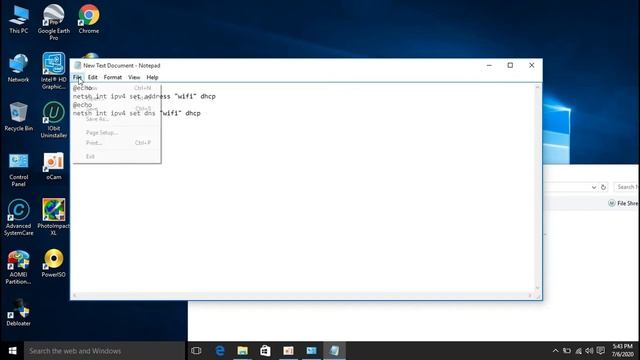Choose Print in the File menu
Viewport: 640px width, 360px height.
[117, 142]
